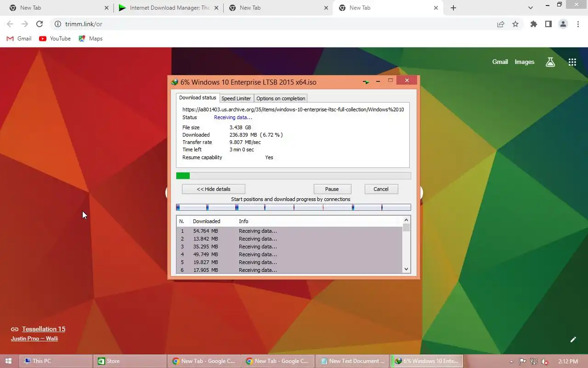
Task: Go back with Chrome back arrow
Action: click(x=10, y=24)
